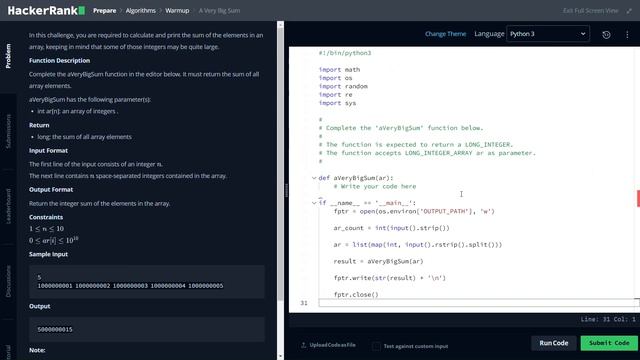
Task: Click the 'import math' line
Action: [x=339, y=70]
